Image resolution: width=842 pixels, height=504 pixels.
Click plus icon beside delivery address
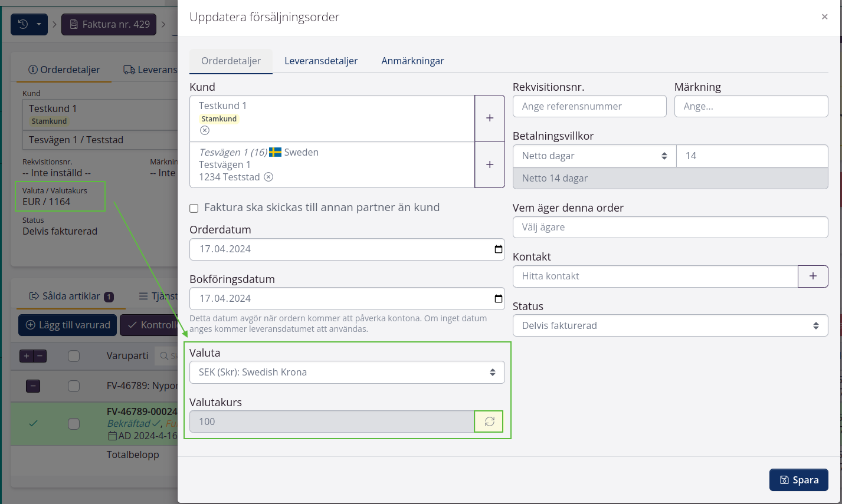tap(489, 164)
